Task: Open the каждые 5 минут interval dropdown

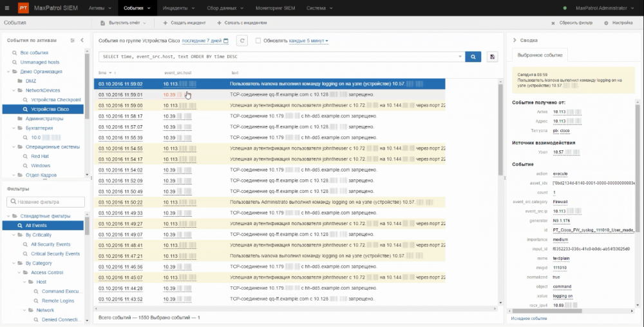Action: point(308,41)
